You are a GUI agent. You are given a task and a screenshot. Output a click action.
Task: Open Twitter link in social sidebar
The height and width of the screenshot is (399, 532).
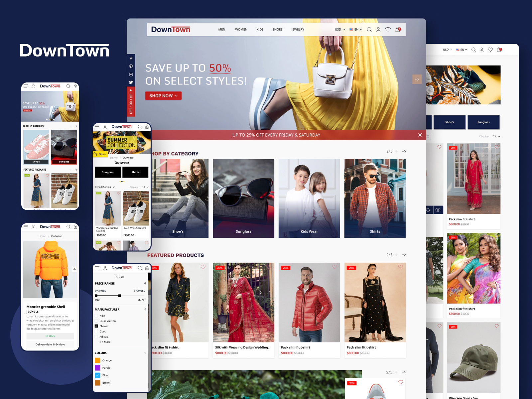131,82
